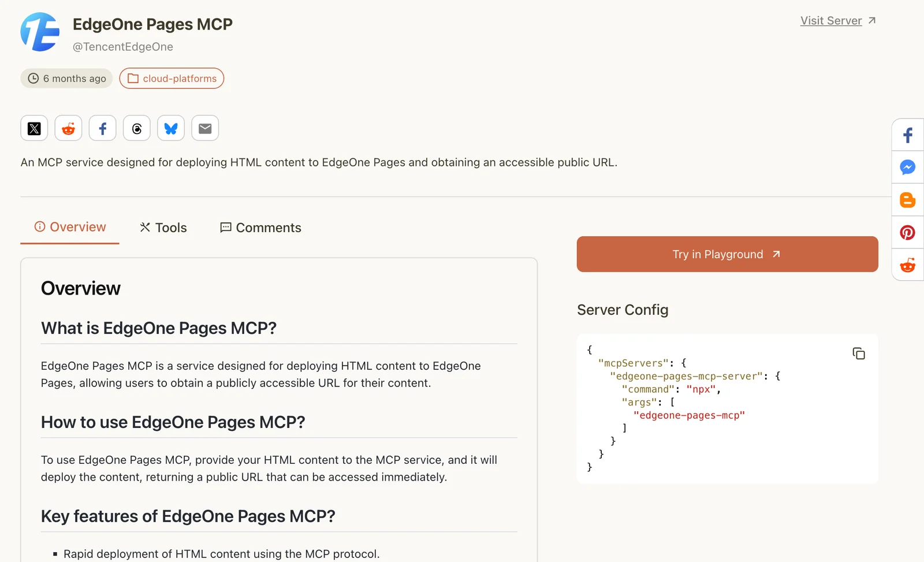Click the @TencentEdgeOne author handle

(123, 47)
